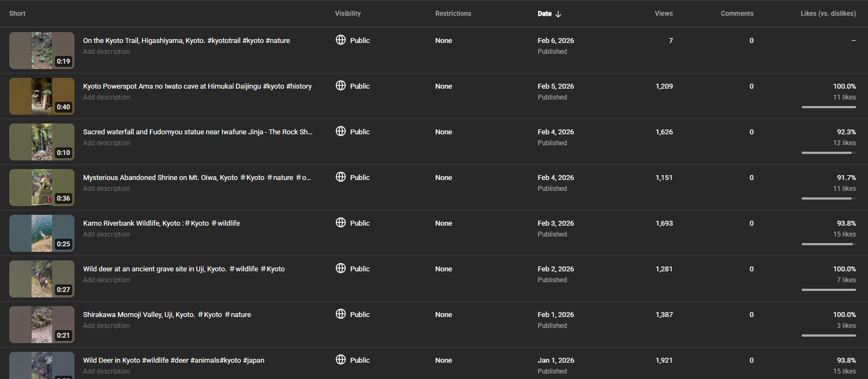Open thumbnail of Mysterious Abandoned Shrine short
Viewport: 868px width, 379px height.
click(42, 187)
